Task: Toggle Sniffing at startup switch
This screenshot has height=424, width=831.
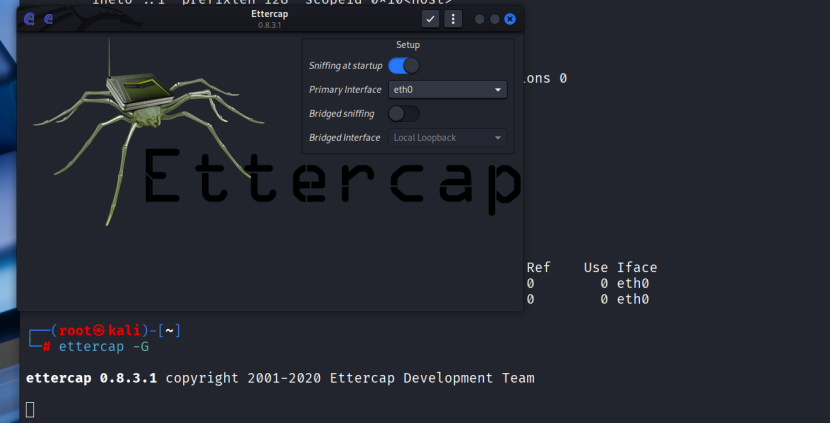Action: point(404,66)
